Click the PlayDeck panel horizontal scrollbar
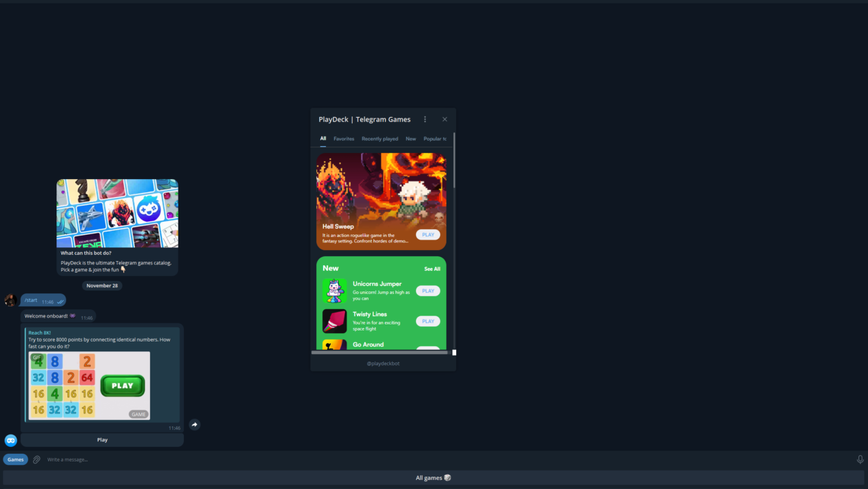 (x=380, y=352)
